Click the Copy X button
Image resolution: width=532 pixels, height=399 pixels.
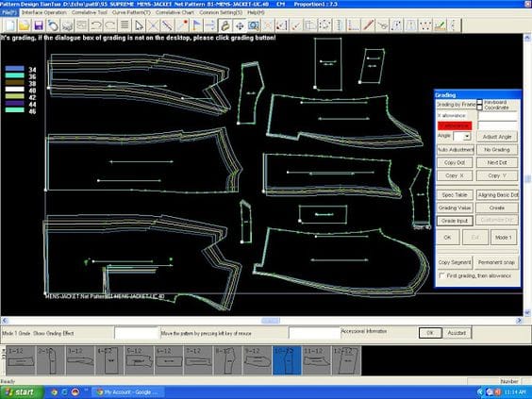tap(455, 175)
